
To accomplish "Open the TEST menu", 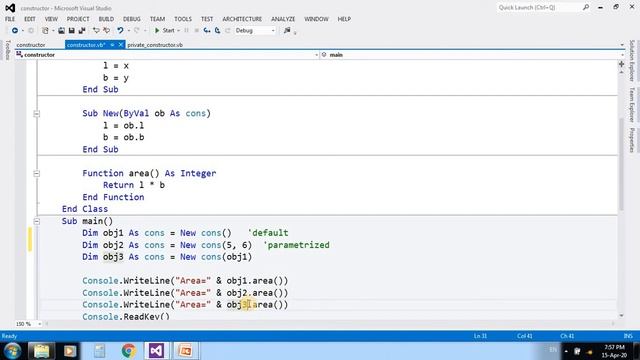I will 207,19.
